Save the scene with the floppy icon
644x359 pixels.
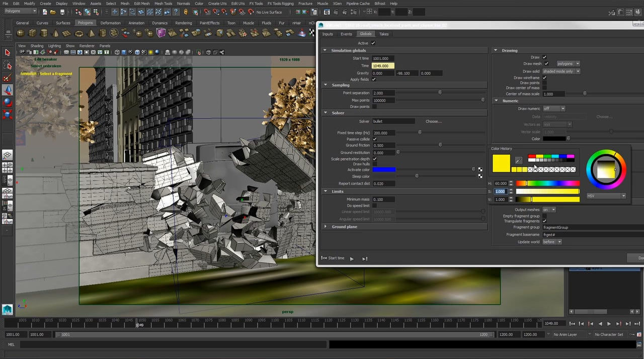tap(62, 12)
